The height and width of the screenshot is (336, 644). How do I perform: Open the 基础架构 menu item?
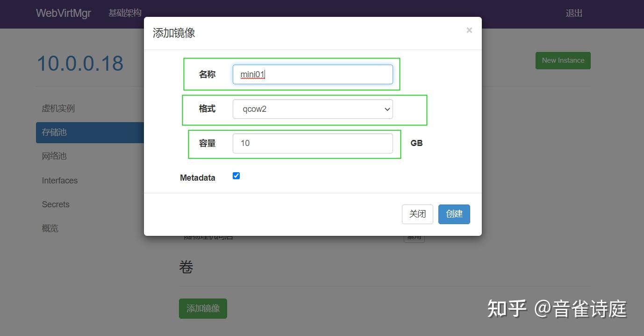coord(125,13)
